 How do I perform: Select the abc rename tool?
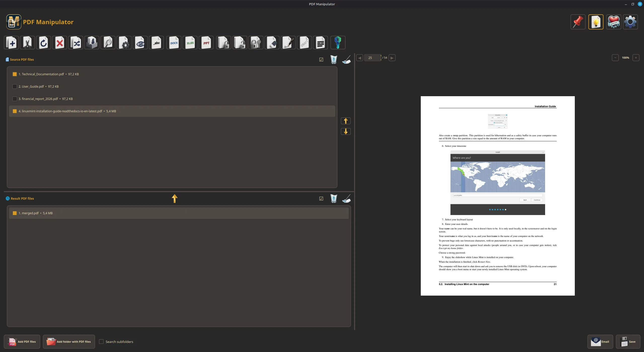point(156,43)
